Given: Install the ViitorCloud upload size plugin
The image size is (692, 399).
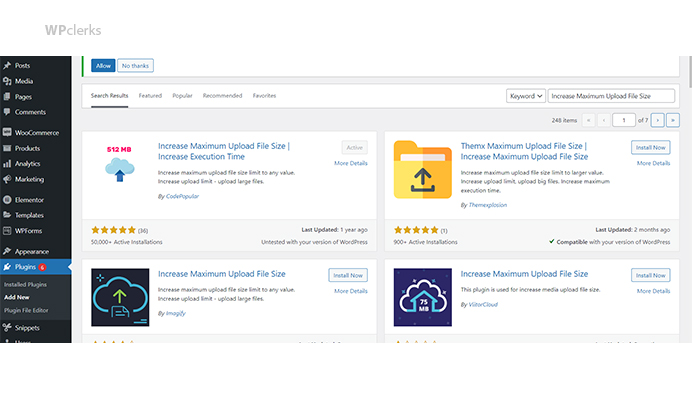Looking at the screenshot, I should 651,275.
